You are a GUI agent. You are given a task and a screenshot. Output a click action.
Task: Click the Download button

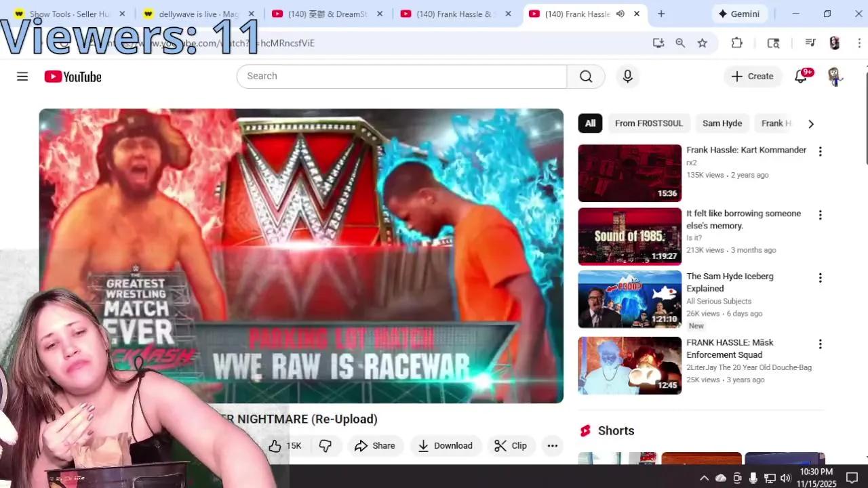click(x=446, y=445)
